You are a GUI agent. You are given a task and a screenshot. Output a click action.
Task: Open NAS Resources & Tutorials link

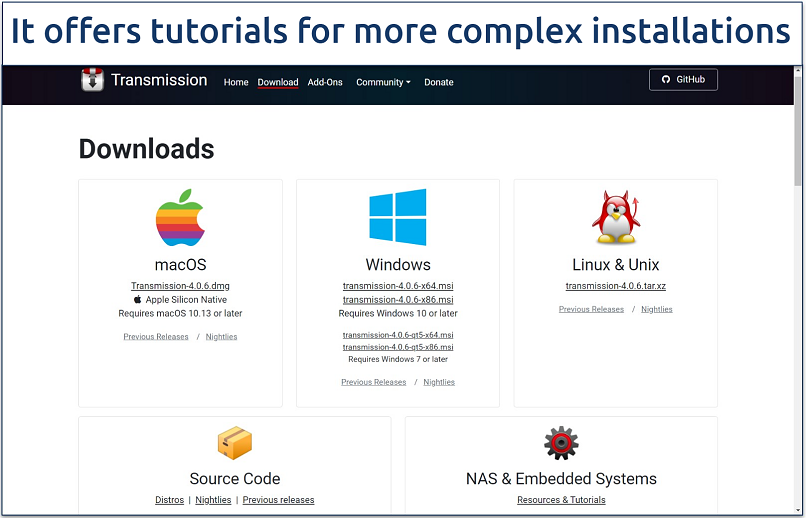coord(561,500)
